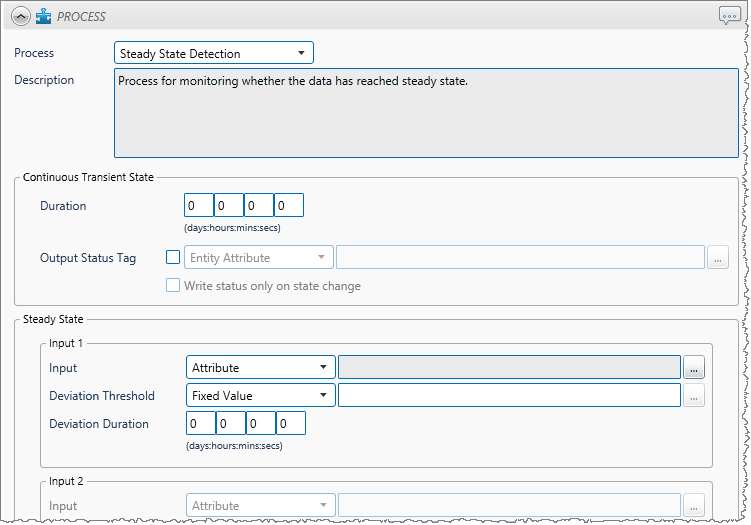The width and height of the screenshot is (751, 525).
Task: Open the Entity Attribute dropdown
Action: (x=258, y=258)
